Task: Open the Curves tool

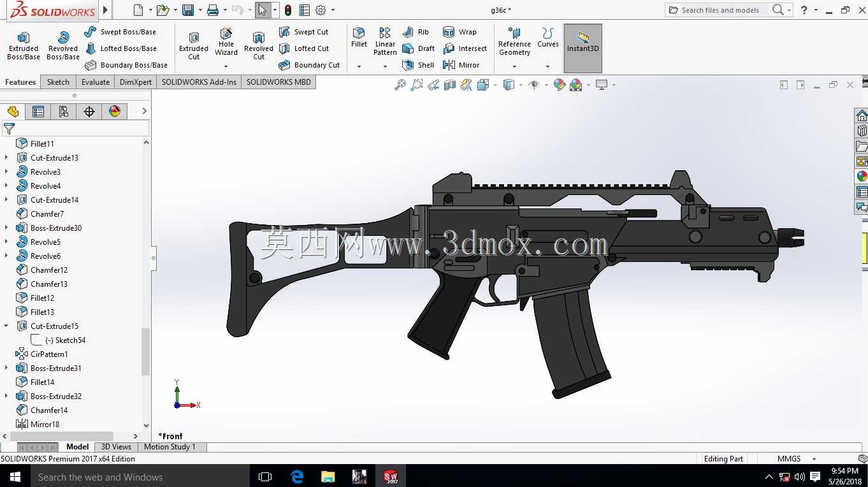Action: 548,38
